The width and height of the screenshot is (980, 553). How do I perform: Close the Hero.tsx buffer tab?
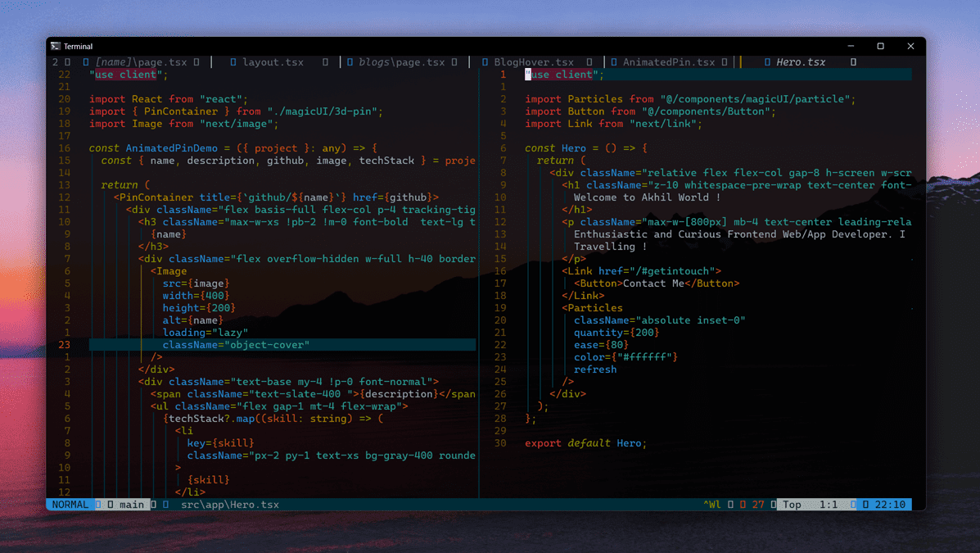coord(853,62)
